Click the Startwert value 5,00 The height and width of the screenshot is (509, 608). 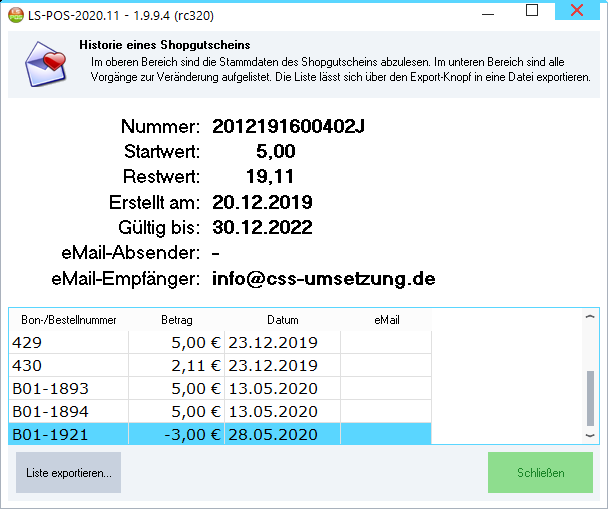276,151
